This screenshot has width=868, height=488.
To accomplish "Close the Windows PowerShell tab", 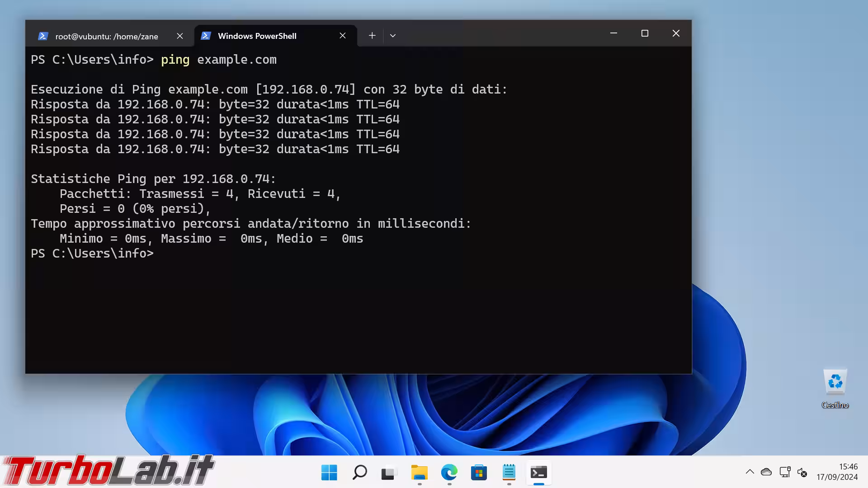I will (x=343, y=36).
